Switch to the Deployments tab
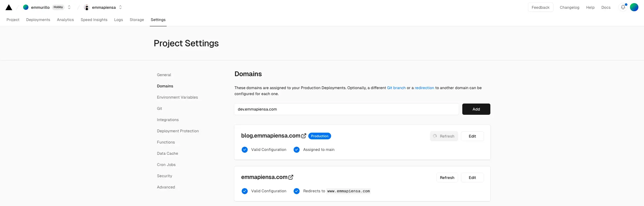Screen dimensions: 644x206 (x=38, y=20)
